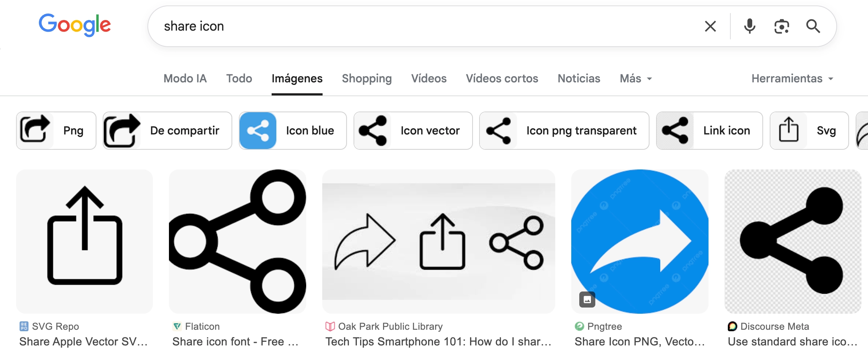Click into the share icon search field
868x360 pixels.
(419, 26)
